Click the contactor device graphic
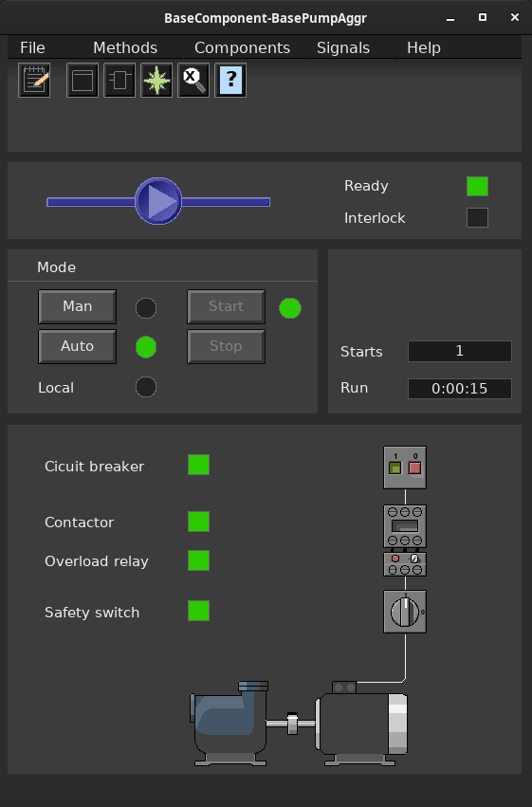 pos(405,526)
